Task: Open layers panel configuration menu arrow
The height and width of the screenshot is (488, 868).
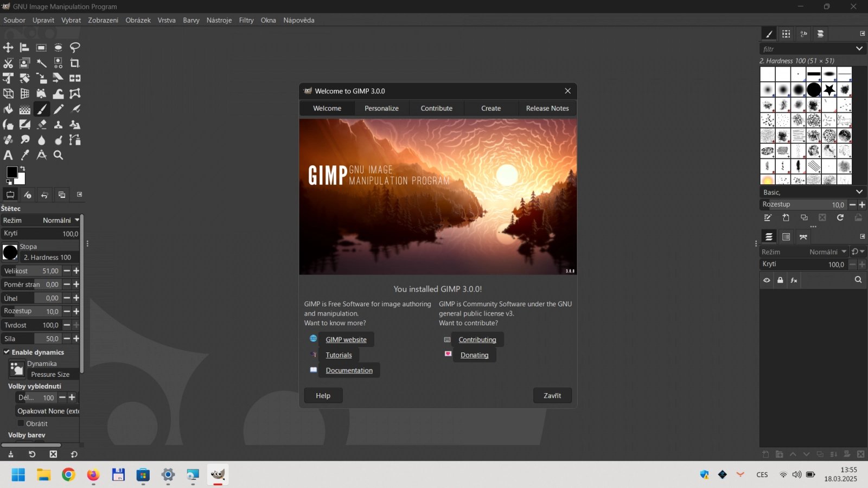Action: [863, 236]
